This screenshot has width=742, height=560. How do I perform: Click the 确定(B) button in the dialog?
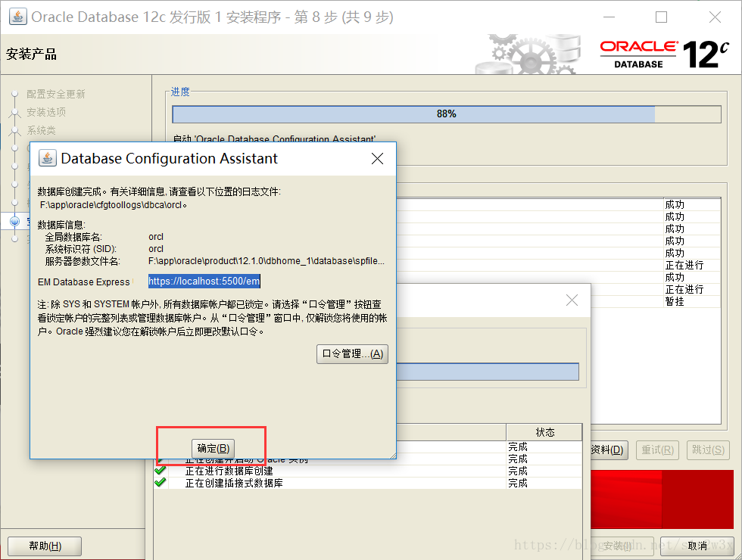(213, 448)
